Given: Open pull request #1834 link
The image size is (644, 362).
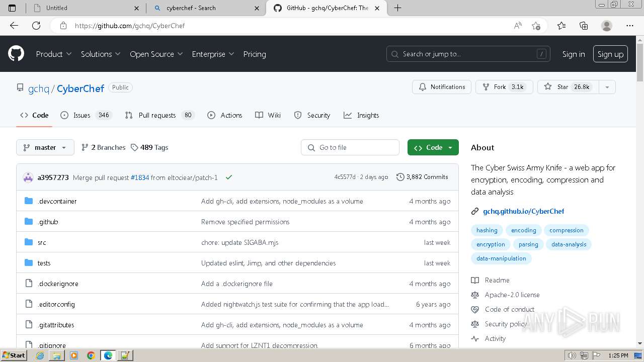Looking at the screenshot, I should pyautogui.click(x=139, y=177).
